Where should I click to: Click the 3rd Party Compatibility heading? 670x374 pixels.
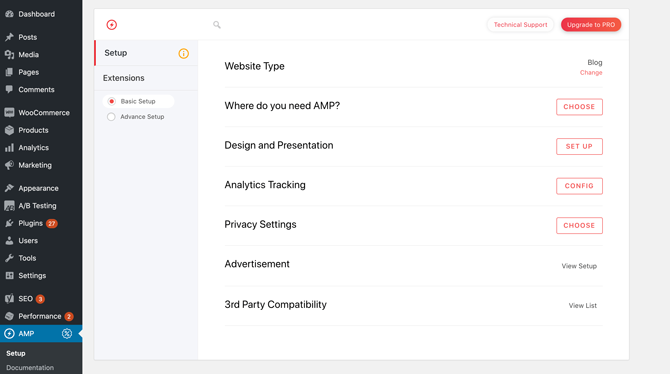(x=276, y=305)
